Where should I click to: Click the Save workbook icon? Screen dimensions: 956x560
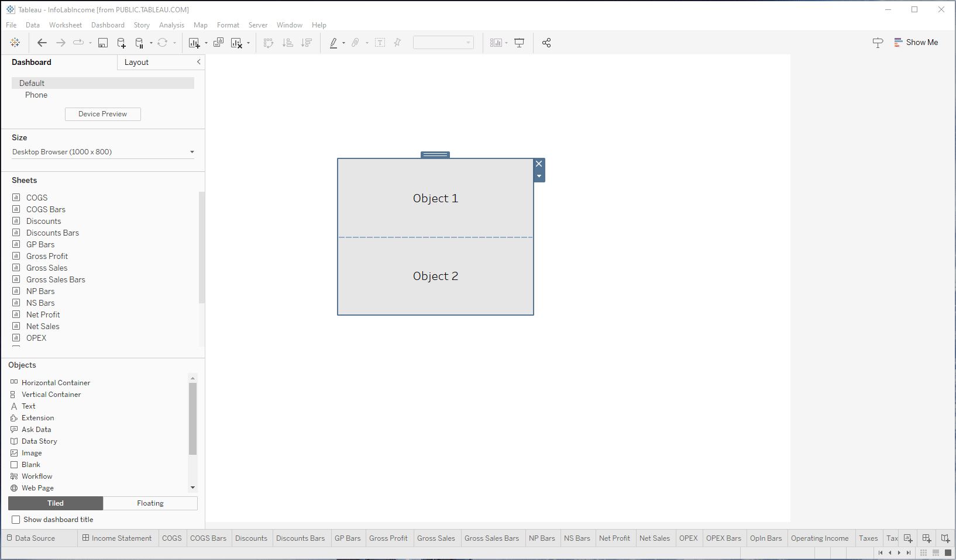click(x=103, y=43)
